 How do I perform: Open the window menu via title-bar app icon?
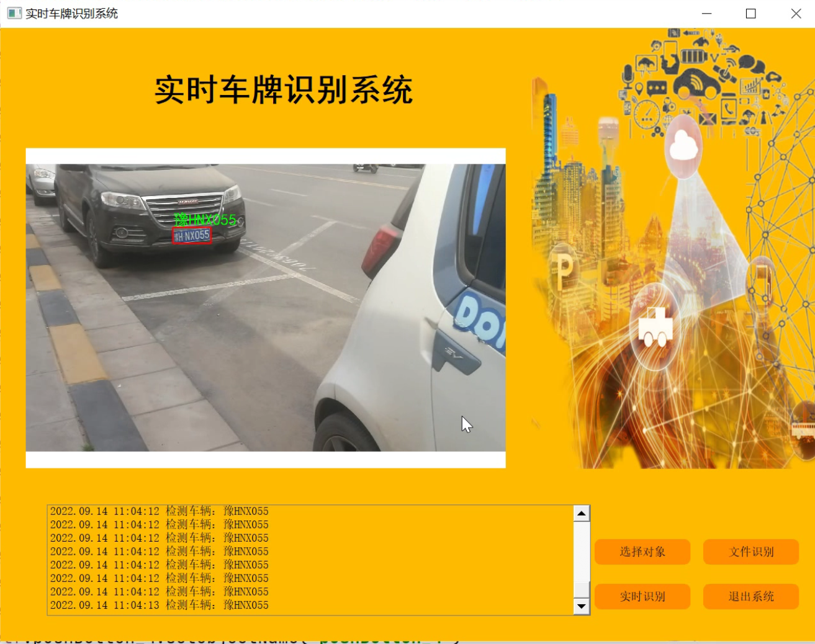14,13
